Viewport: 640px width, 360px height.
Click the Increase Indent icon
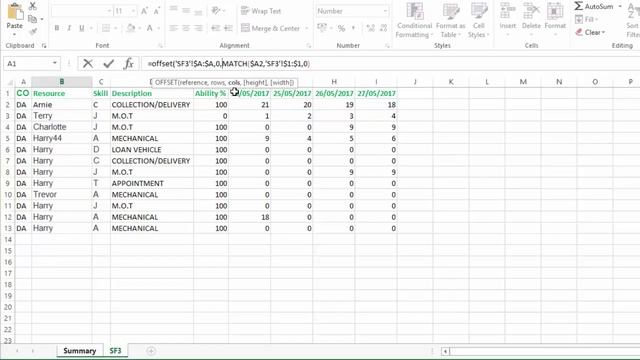click(228, 28)
